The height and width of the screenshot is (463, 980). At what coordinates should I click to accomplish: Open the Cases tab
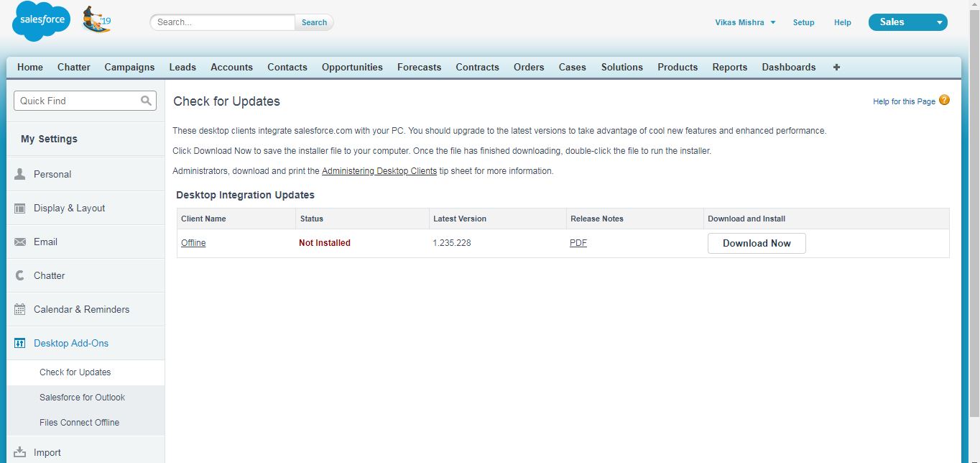click(573, 67)
